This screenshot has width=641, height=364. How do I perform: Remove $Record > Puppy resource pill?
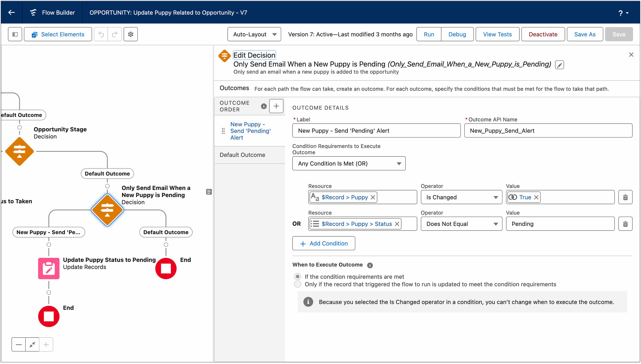pyautogui.click(x=373, y=197)
